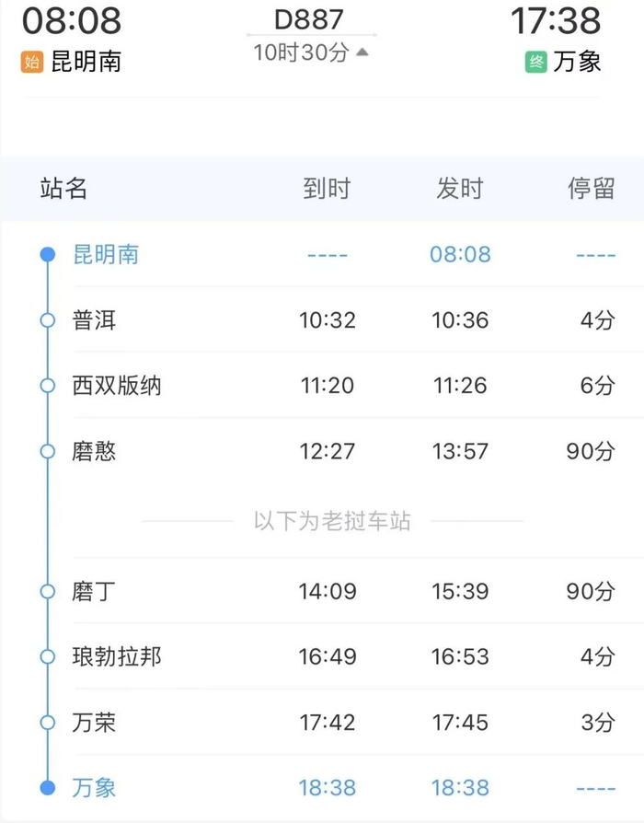Collapse the 10时30分 duration arrow
This screenshot has height=823, width=644.
click(x=362, y=52)
